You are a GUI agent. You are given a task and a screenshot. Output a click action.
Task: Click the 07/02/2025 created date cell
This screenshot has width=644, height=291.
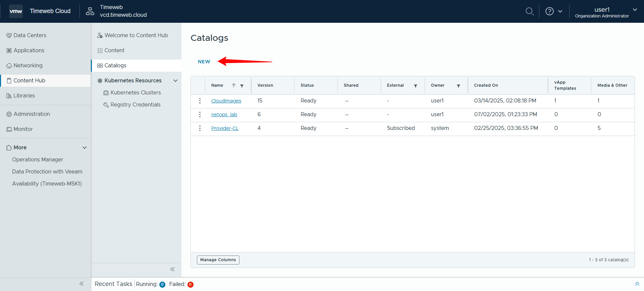(505, 115)
